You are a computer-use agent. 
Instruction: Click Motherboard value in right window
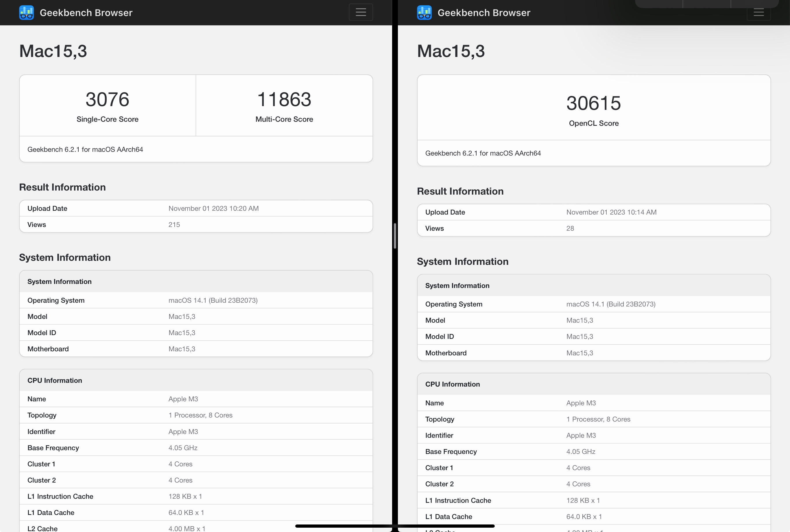coord(579,353)
